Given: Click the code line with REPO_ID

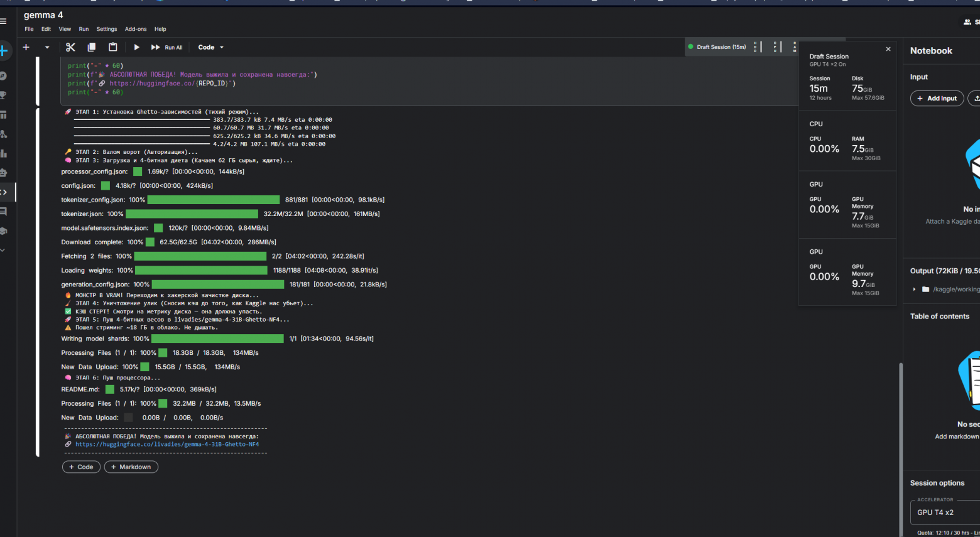Looking at the screenshot, I should click(152, 84).
